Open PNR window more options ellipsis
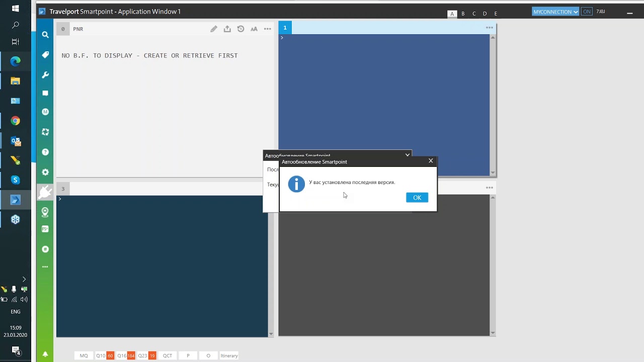Viewport: 644px width, 362px height. point(268,29)
